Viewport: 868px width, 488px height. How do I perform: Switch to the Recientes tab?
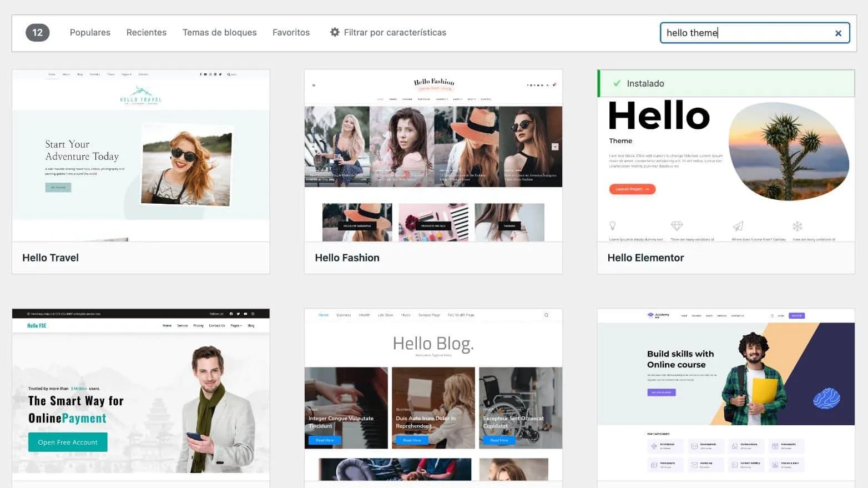point(147,32)
